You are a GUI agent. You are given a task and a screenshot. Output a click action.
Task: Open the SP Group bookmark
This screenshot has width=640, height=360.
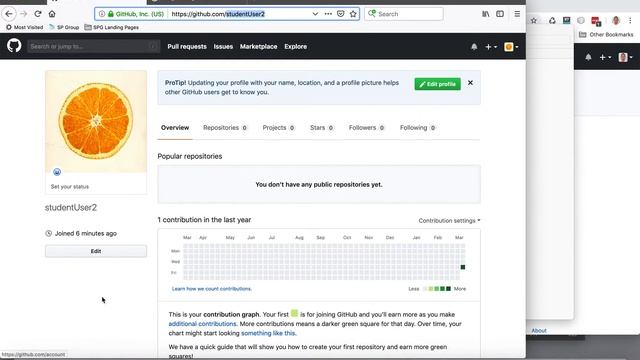point(64,27)
